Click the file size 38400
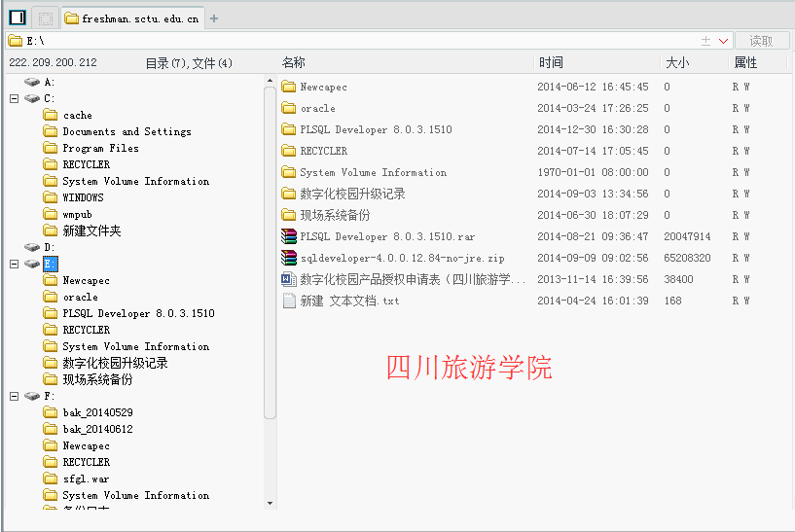The width and height of the screenshot is (795, 532). tap(678, 279)
